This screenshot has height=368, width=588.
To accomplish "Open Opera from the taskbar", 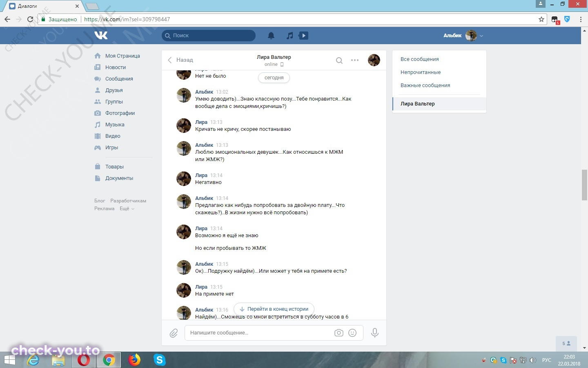I will (84, 360).
